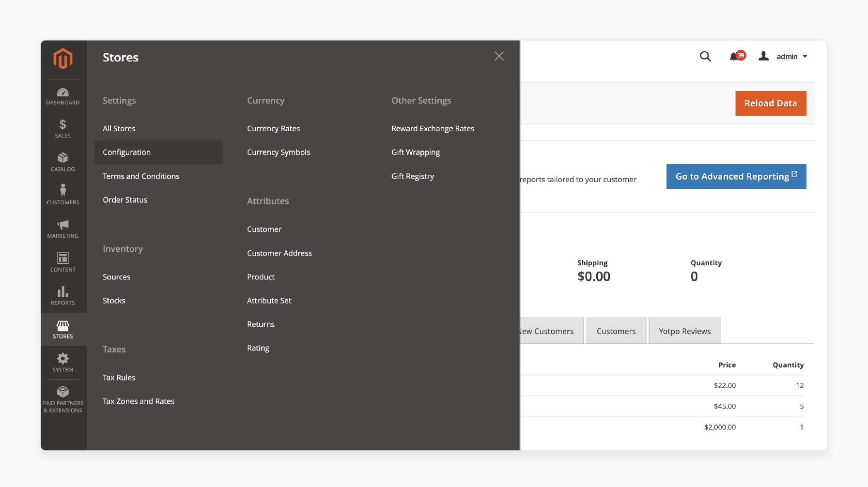This screenshot has height=487, width=868.
Task: Open the Reports bar chart menu
Action: (63, 295)
